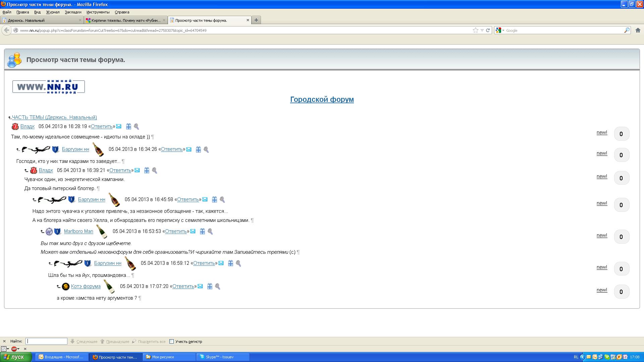This screenshot has height=362, width=644.
Task: Click magnifier icon in Котэ форума's post header
Action: 218,286
